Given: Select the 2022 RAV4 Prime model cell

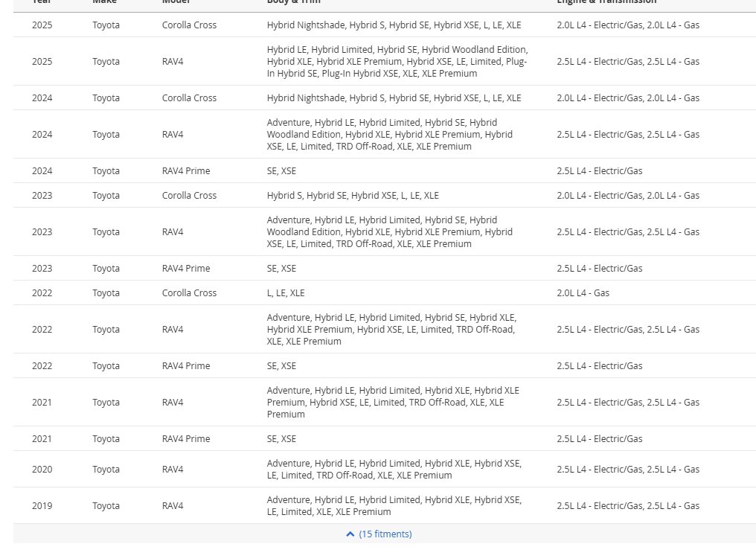Looking at the screenshot, I should 186,365.
